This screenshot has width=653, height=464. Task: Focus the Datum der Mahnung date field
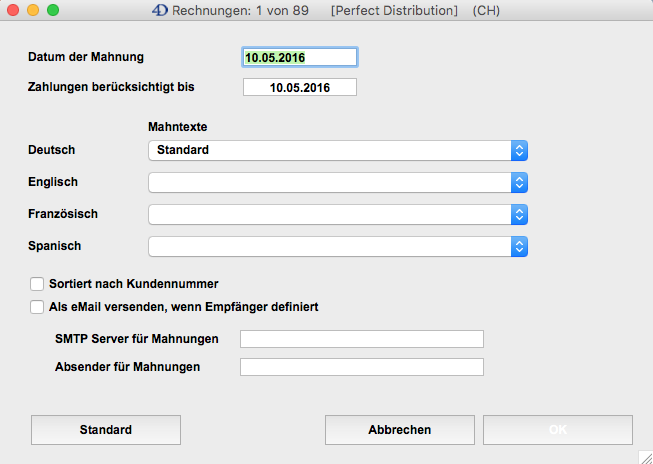point(300,58)
